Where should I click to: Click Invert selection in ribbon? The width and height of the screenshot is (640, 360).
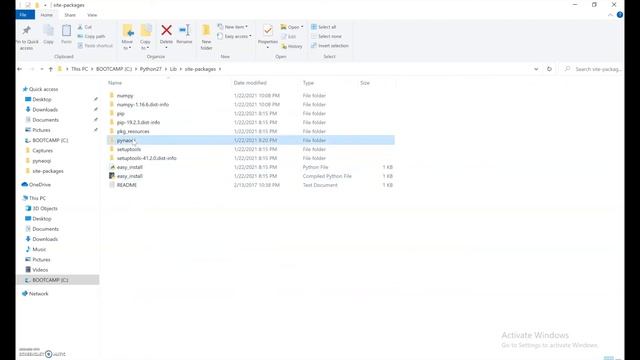330,46
